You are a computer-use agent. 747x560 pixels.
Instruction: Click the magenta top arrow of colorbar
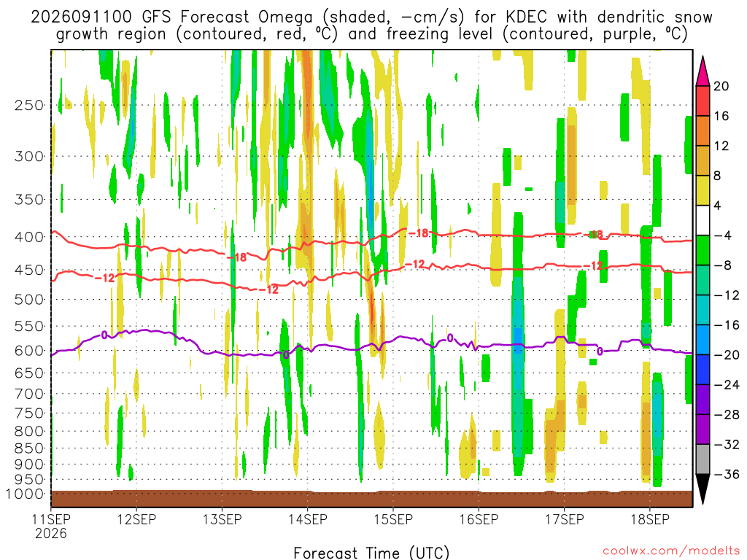pyautogui.click(x=703, y=71)
